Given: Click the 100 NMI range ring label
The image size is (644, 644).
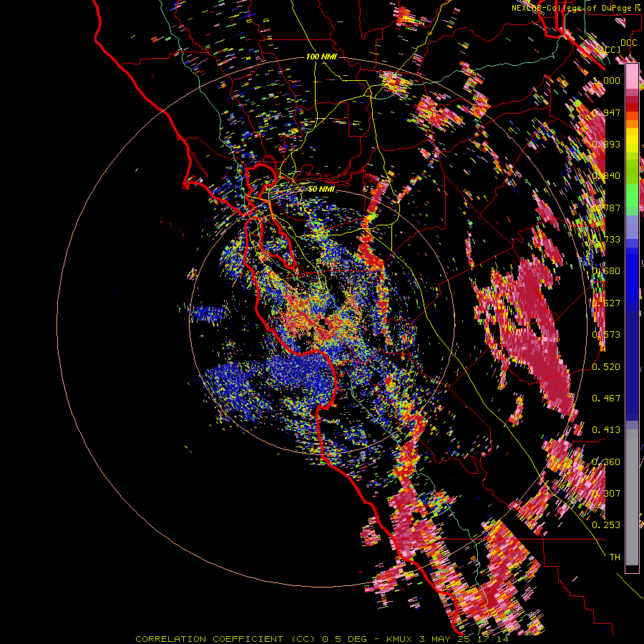Looking at the screenshot, I should 321,57.
